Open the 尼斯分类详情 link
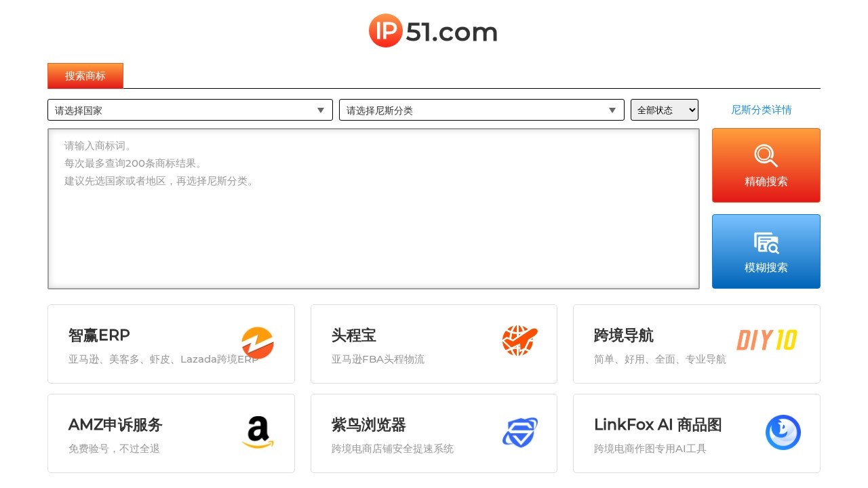 click(x=761, y=109)
